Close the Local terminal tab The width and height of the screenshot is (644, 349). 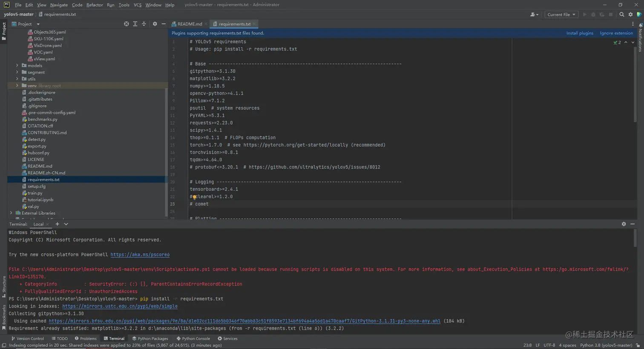(47, 224)
